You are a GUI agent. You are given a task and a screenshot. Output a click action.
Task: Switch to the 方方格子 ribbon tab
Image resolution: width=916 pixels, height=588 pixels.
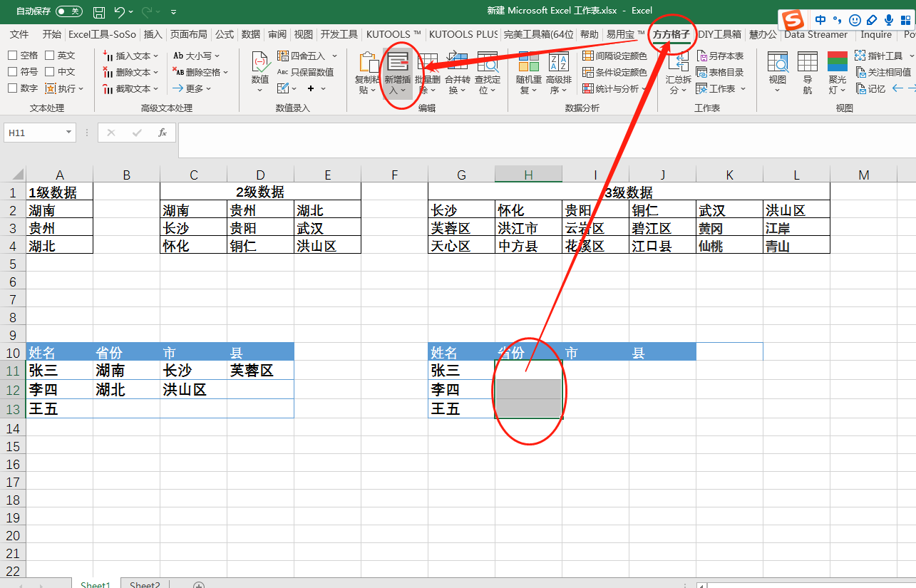point(671,34)
